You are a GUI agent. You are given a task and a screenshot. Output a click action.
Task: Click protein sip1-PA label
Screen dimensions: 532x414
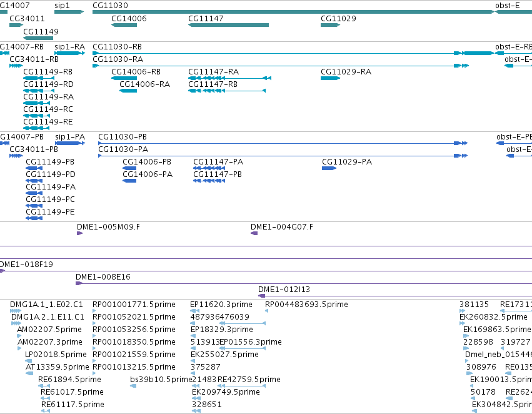click(x=70, y=137)
